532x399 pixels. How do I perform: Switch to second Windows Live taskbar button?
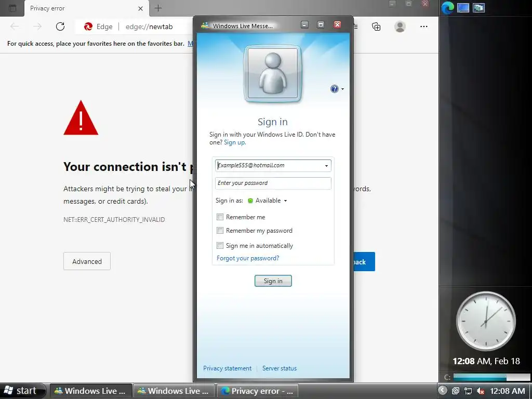coord(174,391)
